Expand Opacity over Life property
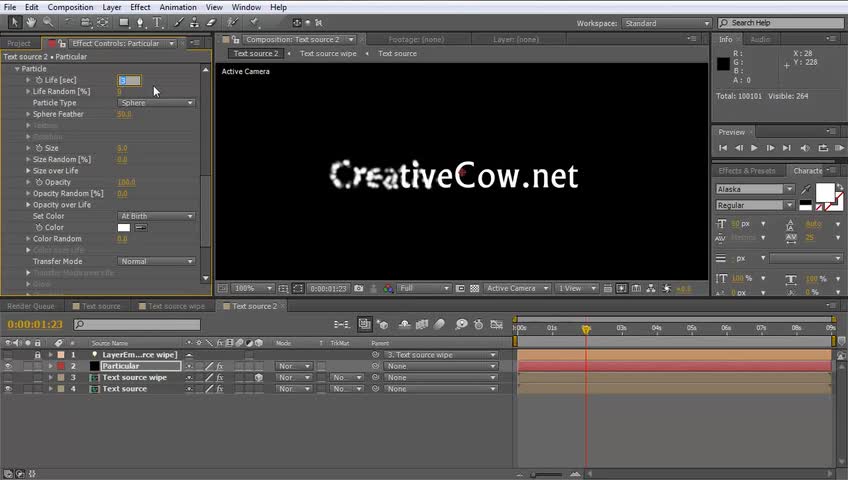Viewport: 848px width, 480px height. pyautogui.click(x=28, y=205)
